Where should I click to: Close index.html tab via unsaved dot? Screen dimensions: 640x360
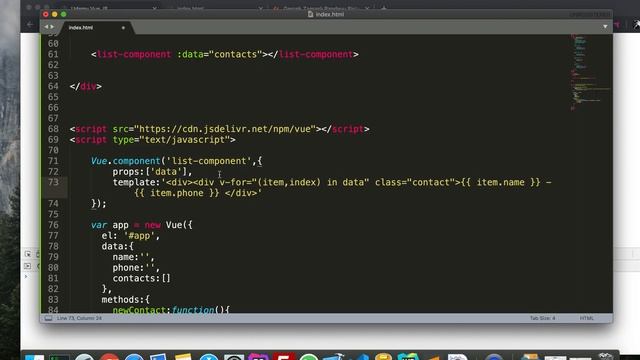[123, 28]
